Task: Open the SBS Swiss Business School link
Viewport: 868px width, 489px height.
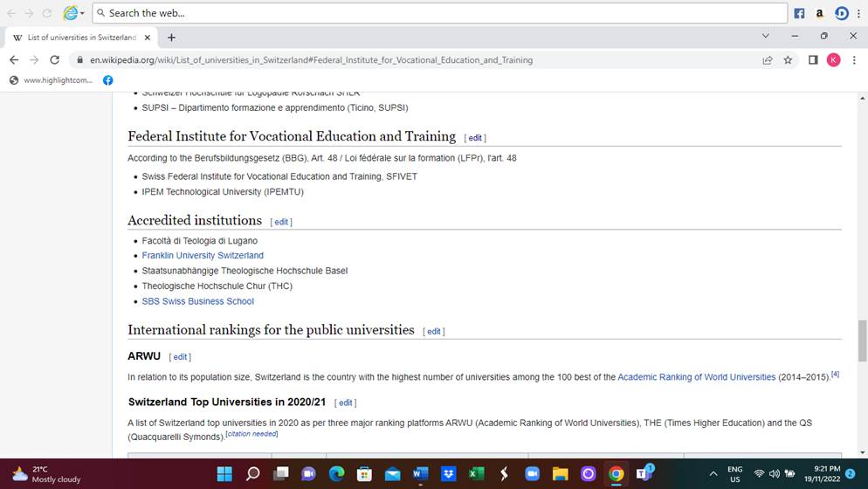Action: pyautogui.click(x=197, y=301)
